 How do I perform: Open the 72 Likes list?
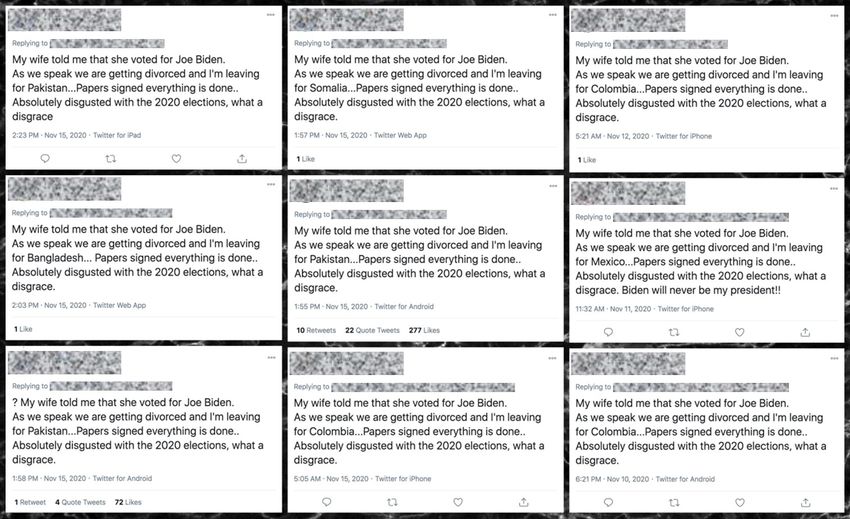(x=128, y=502)
